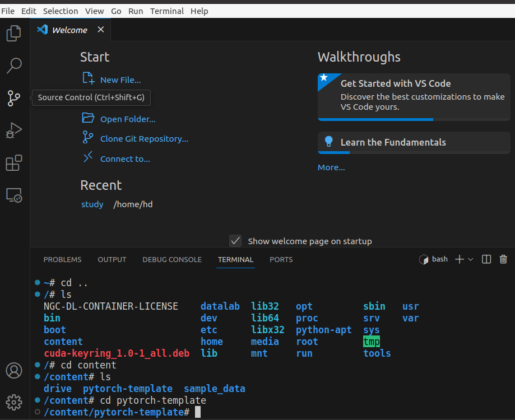Open the File menu
Image resolution: width=515 pixels, height=420 pixels.
[x=8, y=11]
